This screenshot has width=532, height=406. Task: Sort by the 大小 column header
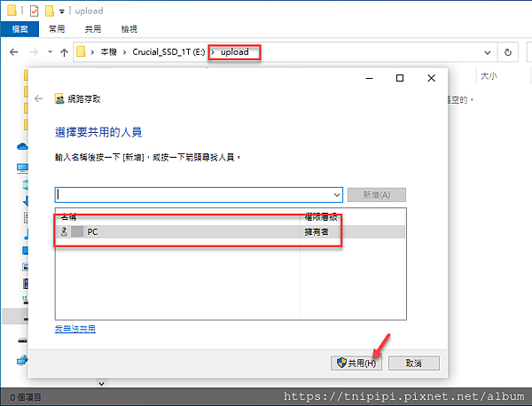click(x=489, y=76)
